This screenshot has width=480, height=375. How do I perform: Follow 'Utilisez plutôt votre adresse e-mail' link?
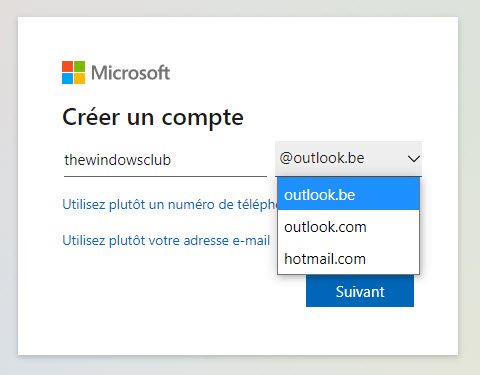pyautogui.click(x=166, y=240)
